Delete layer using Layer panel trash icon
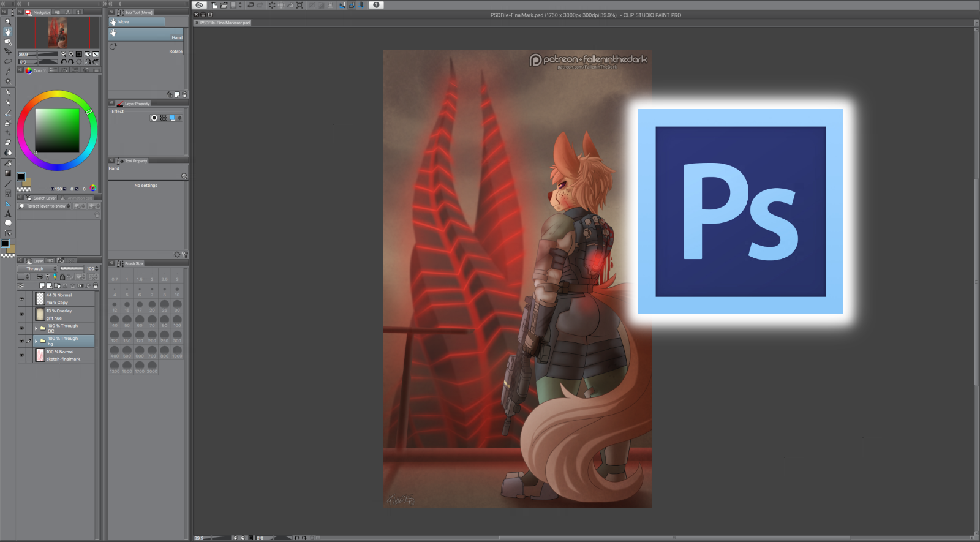Viewport: 980px width, 542px height. click(x=95, y=286)
